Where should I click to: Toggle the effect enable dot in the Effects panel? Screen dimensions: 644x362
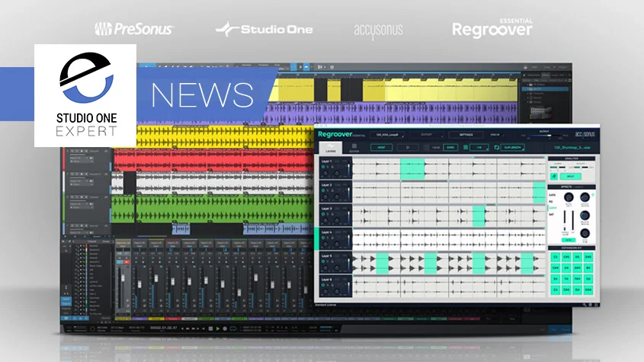(x=593, y=194)
